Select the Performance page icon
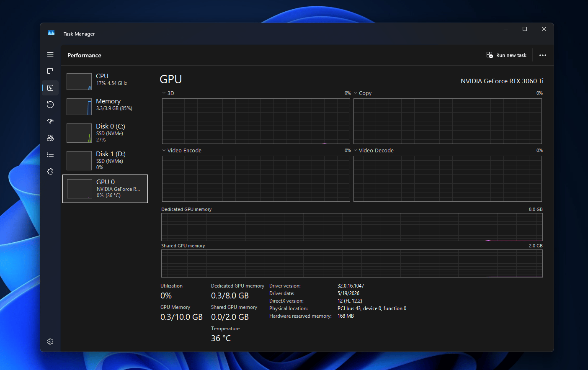The width and height of the screenshot is (588, 370). point(50,88)
